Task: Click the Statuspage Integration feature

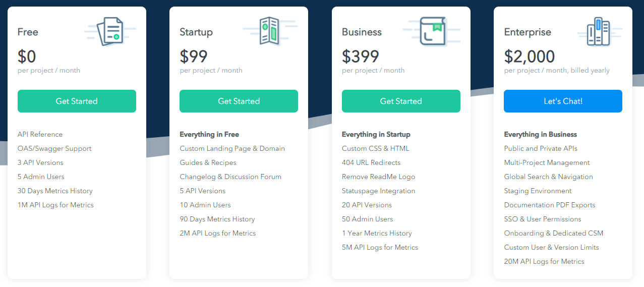Action: (379, 191)
